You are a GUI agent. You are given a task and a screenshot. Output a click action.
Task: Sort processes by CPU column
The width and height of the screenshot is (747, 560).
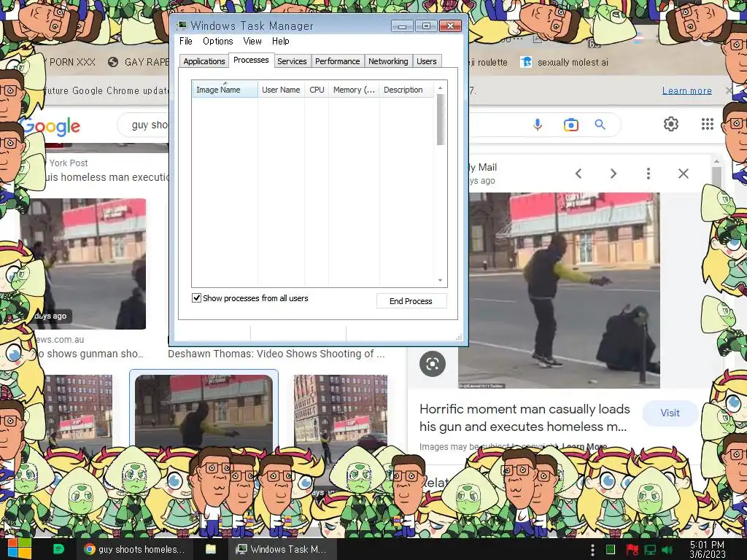[317, 90]
